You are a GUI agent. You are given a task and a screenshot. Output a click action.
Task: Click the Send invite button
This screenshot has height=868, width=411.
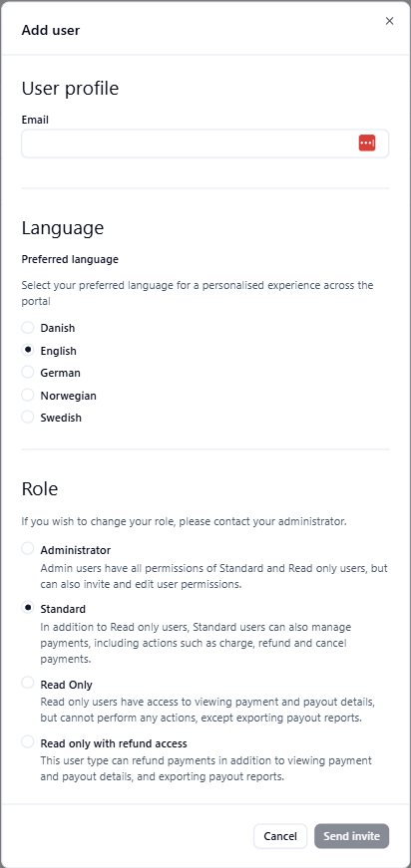(x=352, y=836)
